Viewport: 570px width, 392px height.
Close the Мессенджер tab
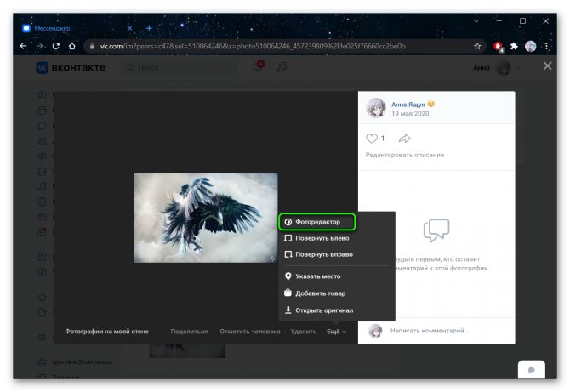click(130, 28)
